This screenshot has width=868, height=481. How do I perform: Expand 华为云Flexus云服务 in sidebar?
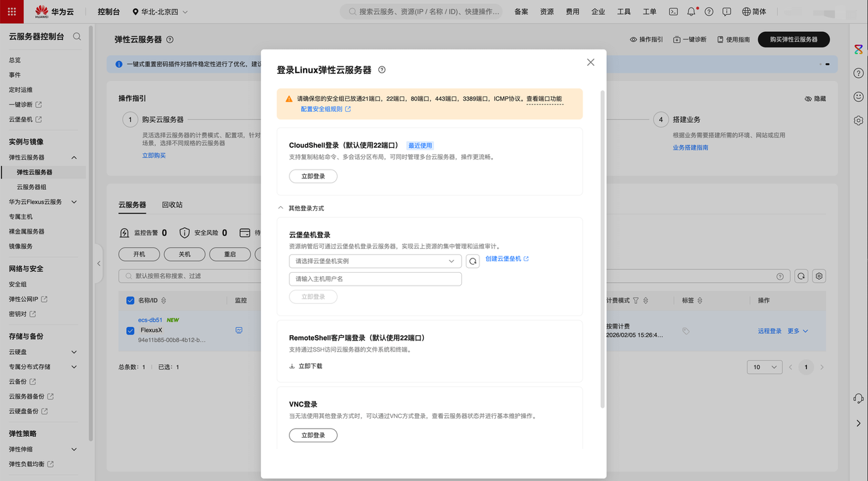coord(74,202)
